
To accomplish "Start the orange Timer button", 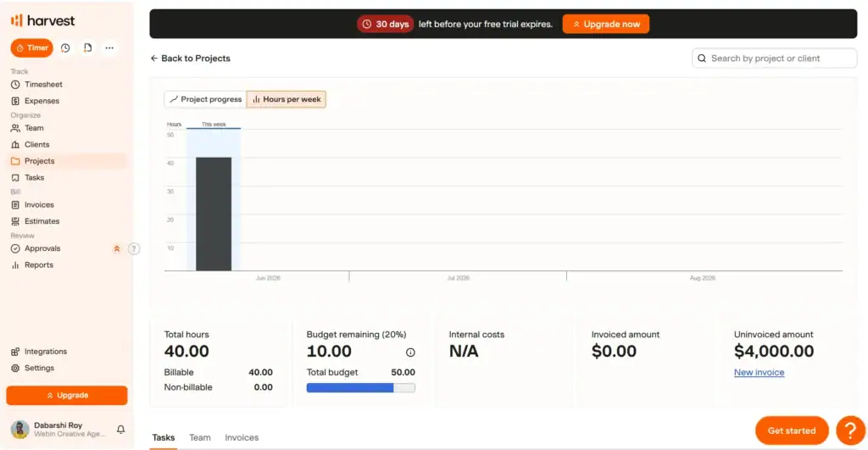I will [x=31, y=47].
